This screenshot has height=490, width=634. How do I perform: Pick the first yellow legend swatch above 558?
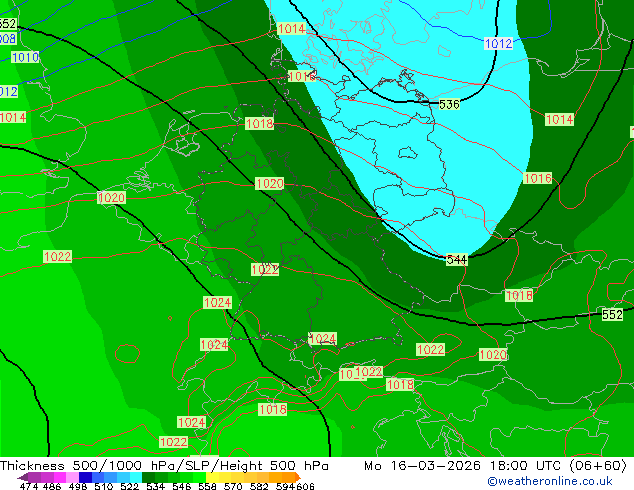click(x=212, y=477)
